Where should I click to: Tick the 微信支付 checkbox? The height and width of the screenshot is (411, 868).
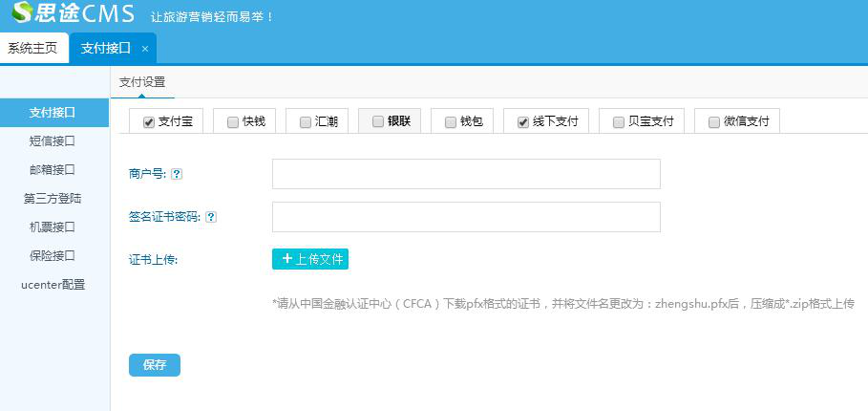(714, 122)
